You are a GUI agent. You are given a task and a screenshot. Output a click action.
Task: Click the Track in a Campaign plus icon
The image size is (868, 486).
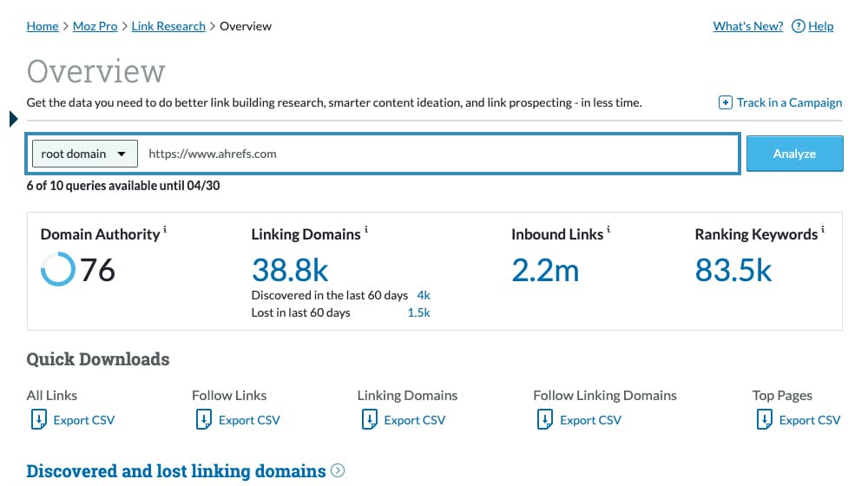point(725,102)
